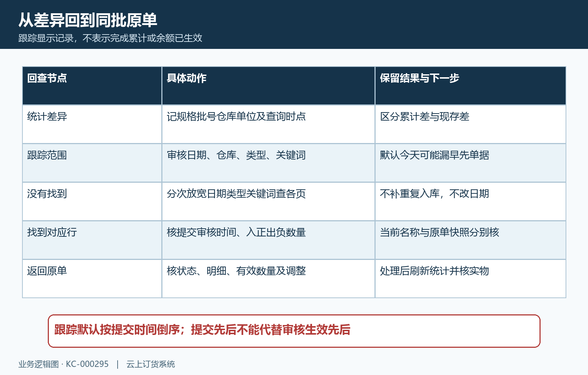The width and height of the screenshot is (588, 375).
Task: Click the 统计差异 row cell
Action: (x=92, y=124)
